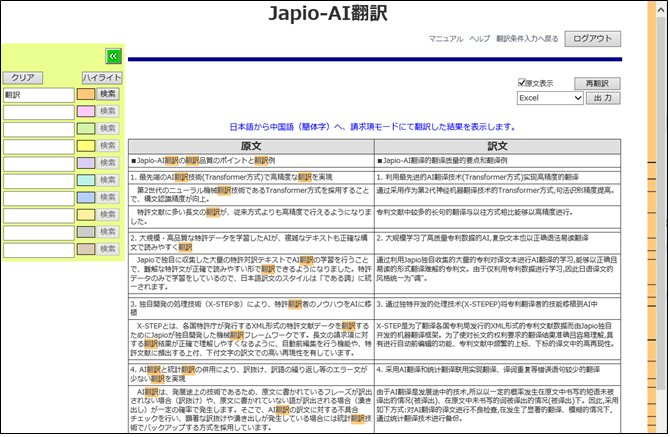Screen dimensions: 670x437
Task: Click the source cell starting 1. 最先端のAI翻訳技術
Action: pyautogui.click(x=251, y=177)
